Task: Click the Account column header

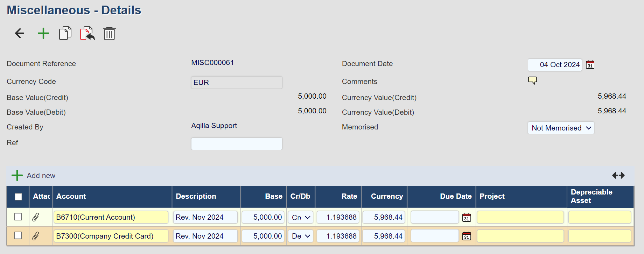Action: [x=71, y=196]
